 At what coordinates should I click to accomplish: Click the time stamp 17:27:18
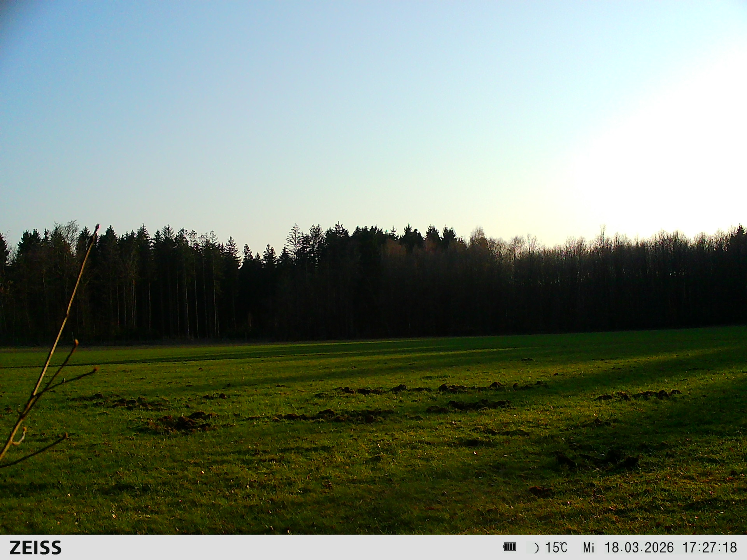710,548
